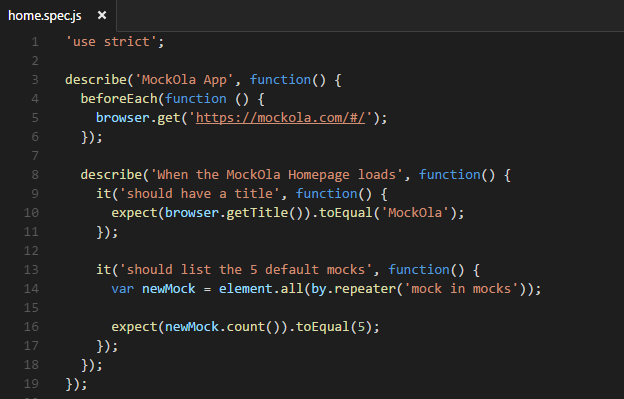
Task: Click line number 19 in gutter
Action: click(31, 384)
